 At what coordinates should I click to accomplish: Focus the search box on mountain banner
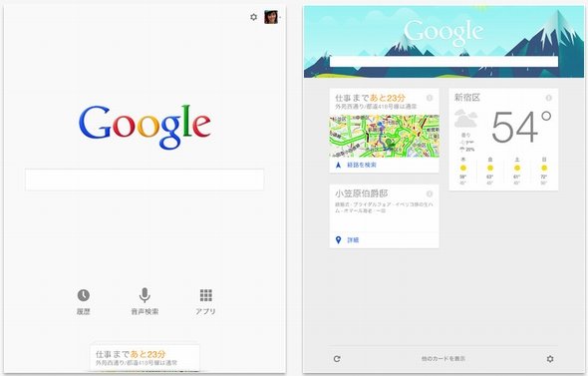coord(444,62)
